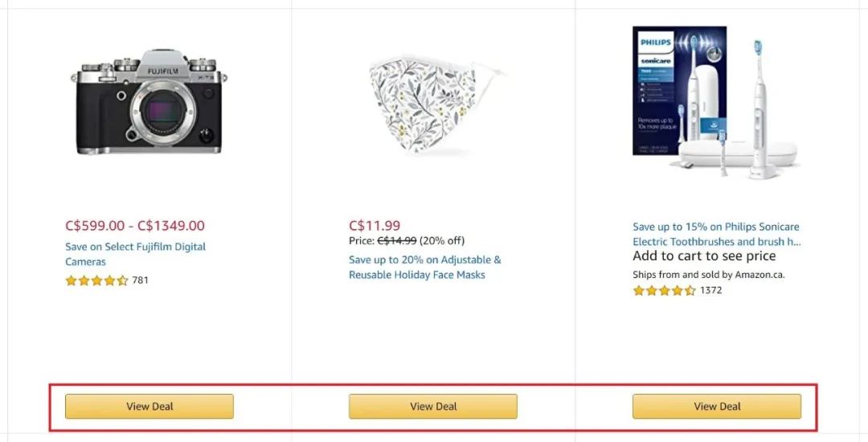Click the C$599.00 - C$1349.00 price
Screen dimensions: 868x442
pyautogui.click(x=135, y=226)
